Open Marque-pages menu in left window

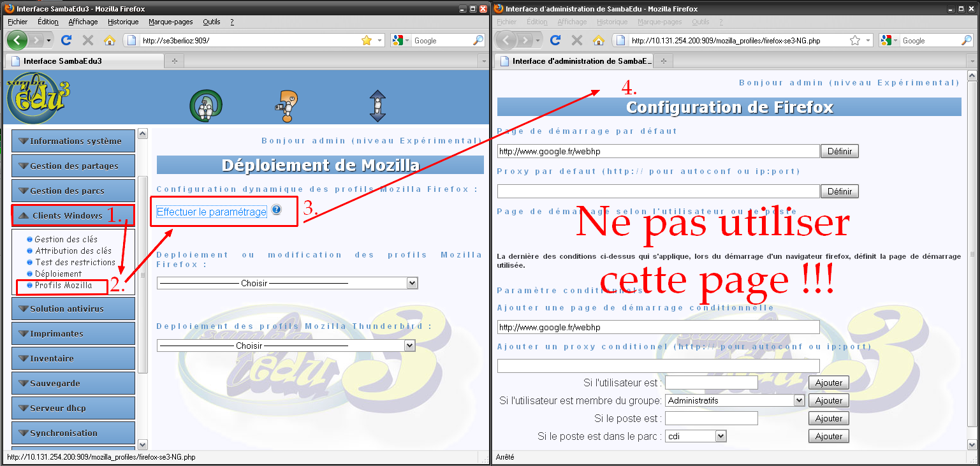pos(170,22)
